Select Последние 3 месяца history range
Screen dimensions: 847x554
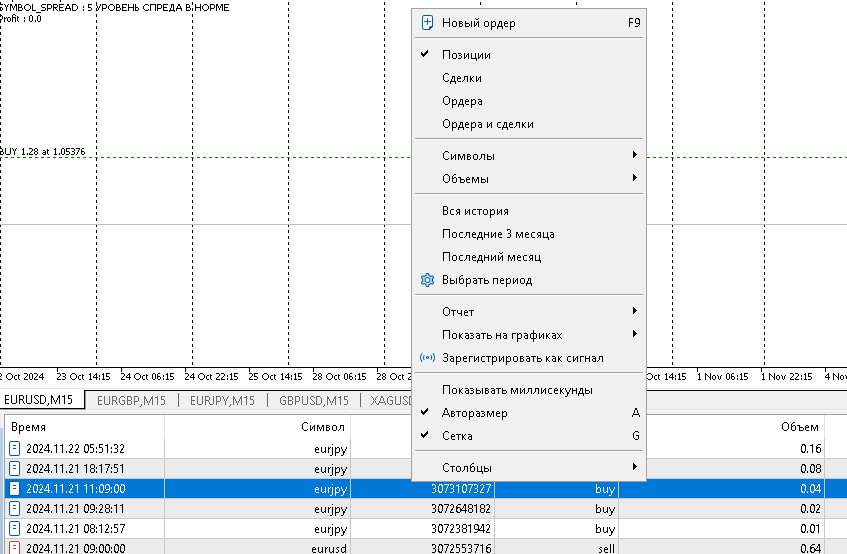pos(498,234)
